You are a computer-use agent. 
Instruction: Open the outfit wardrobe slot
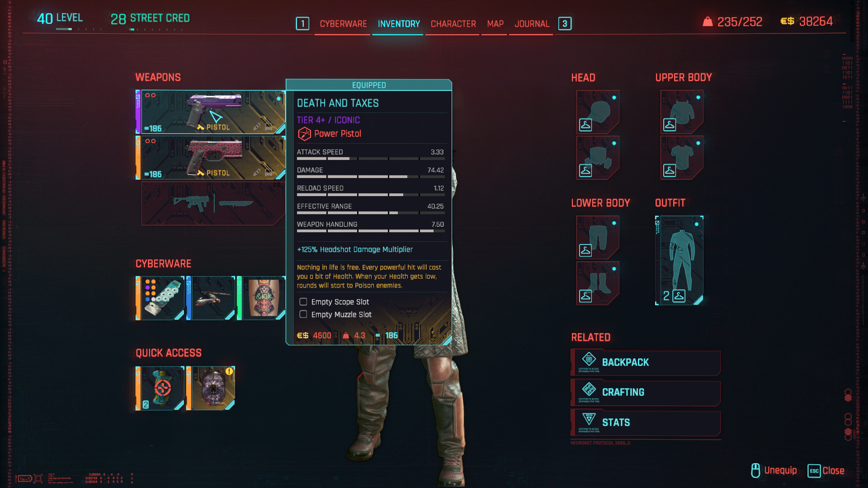pos(679,260)
